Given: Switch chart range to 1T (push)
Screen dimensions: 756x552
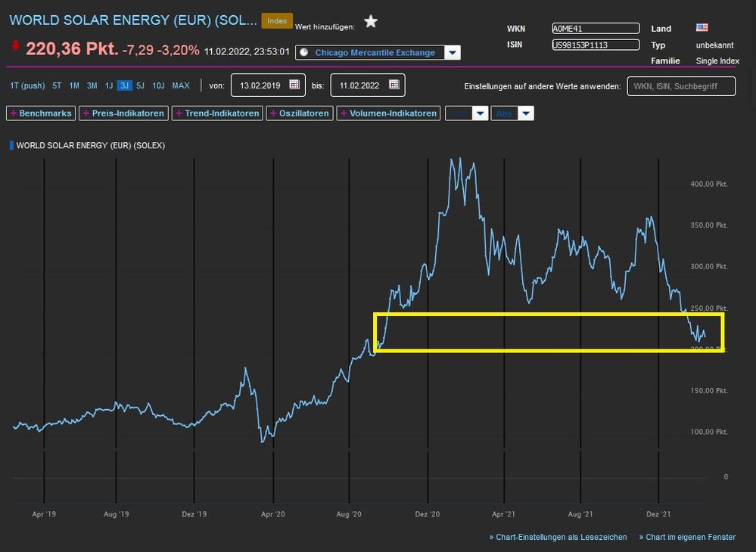Looking at the screenshot, I should (x=27, y=85).
